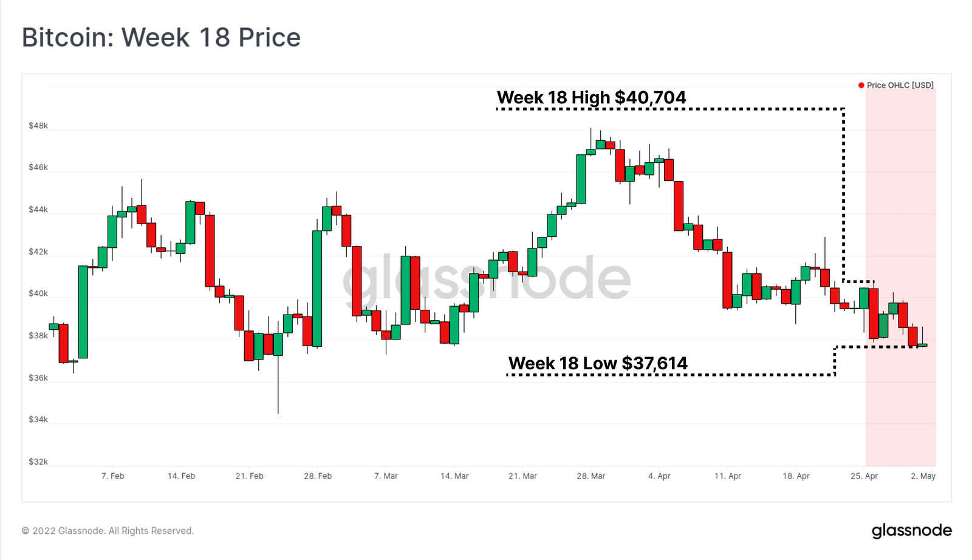Click the Week 18 High $40,704 annotation
Viewport: 972px width, 560px height.
(x=591, y=97)
